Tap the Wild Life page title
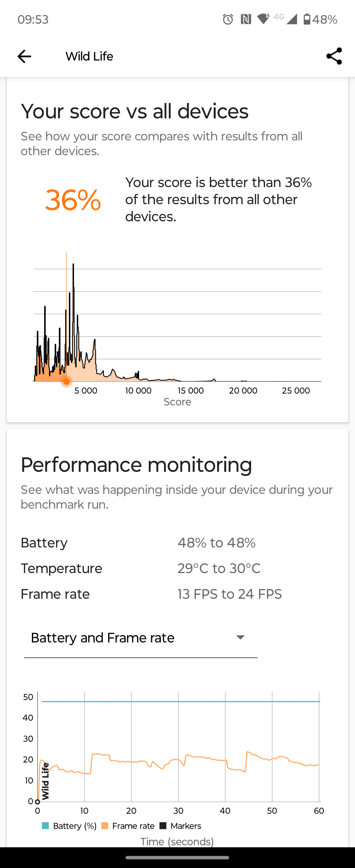This screenshot has width=355, height=868. click(x=89, y=56)
